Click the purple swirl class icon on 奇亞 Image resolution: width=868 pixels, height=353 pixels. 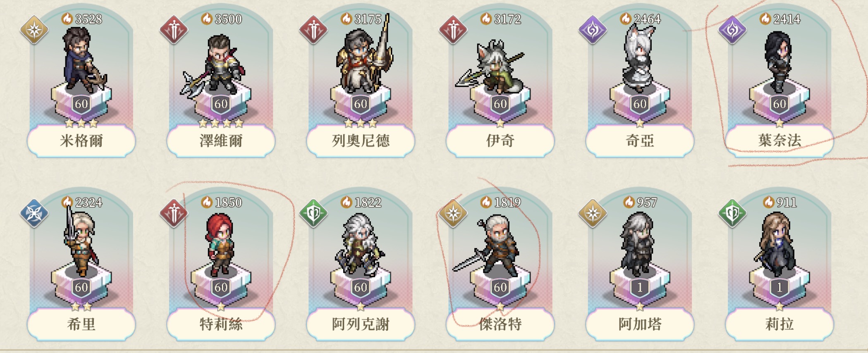coord(593,30)
